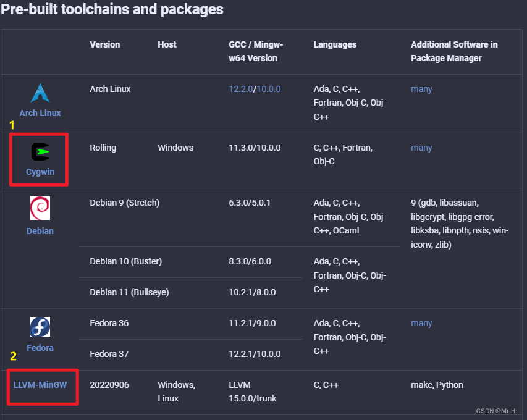Click the Arch Linux logo icon
527x420 pixels.
click(x=40, y=93)
